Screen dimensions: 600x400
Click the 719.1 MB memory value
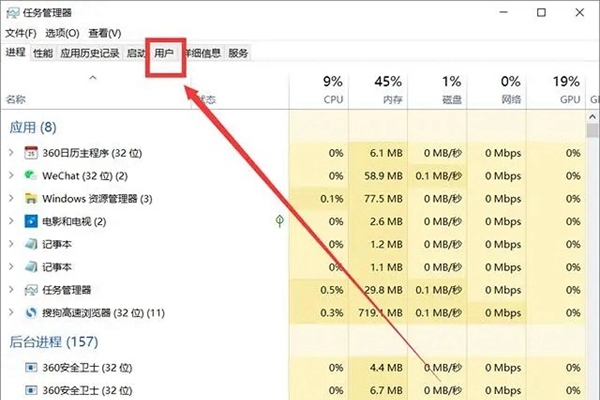point(380,313)
